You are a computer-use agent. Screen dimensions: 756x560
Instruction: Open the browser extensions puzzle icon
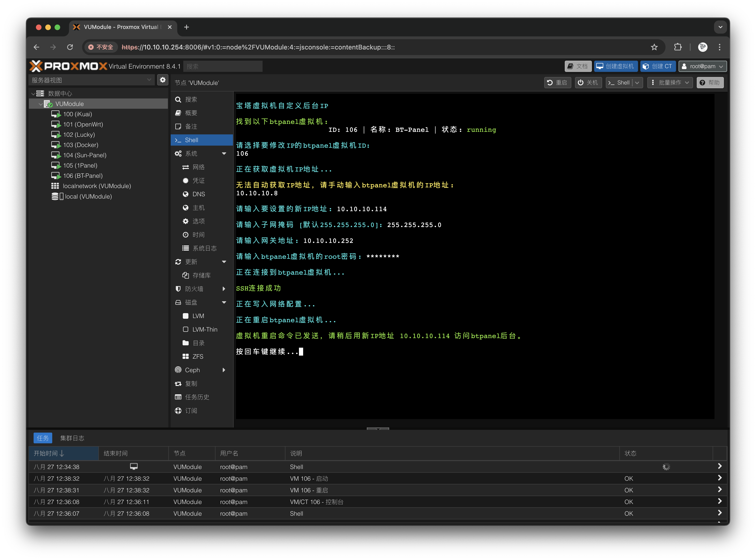678,47
